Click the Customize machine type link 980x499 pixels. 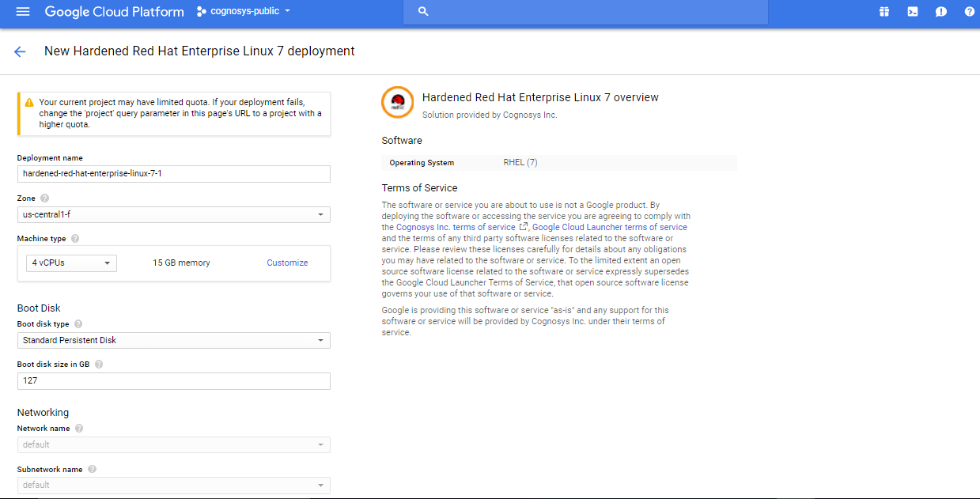click(x=287, y=263)
